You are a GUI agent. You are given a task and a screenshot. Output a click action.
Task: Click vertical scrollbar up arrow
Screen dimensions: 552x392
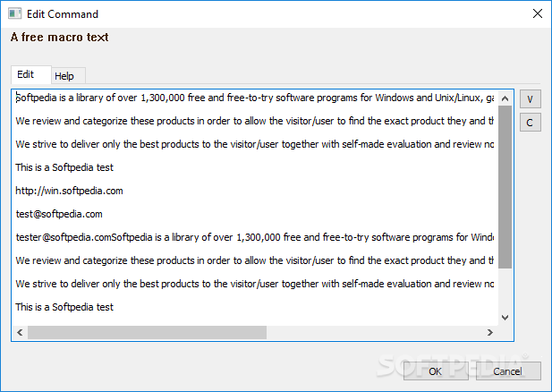[x=505, y=98]
